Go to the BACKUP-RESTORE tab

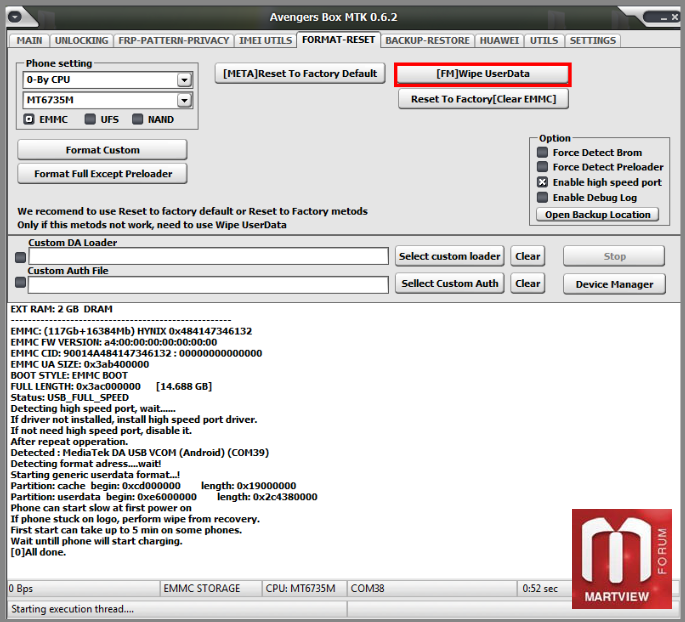(x=427, y=41)
